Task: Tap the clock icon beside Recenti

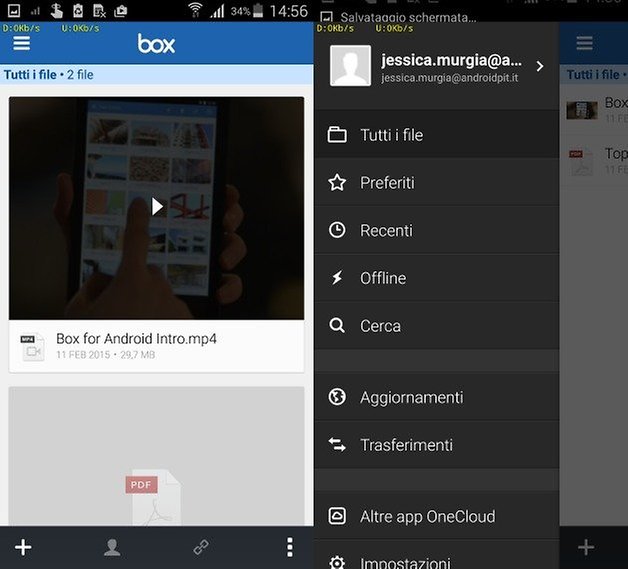Action: click(x=337, y=230)
